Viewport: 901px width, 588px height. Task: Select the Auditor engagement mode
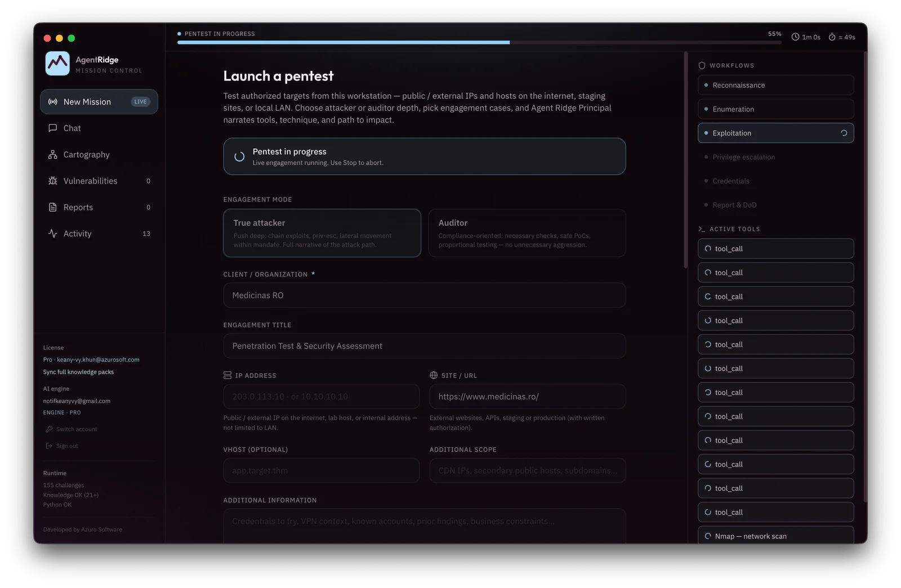click(x=527, y=234)
